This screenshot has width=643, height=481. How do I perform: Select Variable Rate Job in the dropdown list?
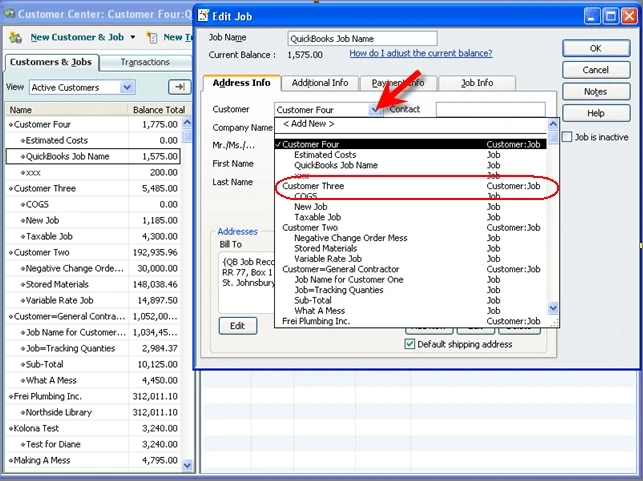point(410,259)
